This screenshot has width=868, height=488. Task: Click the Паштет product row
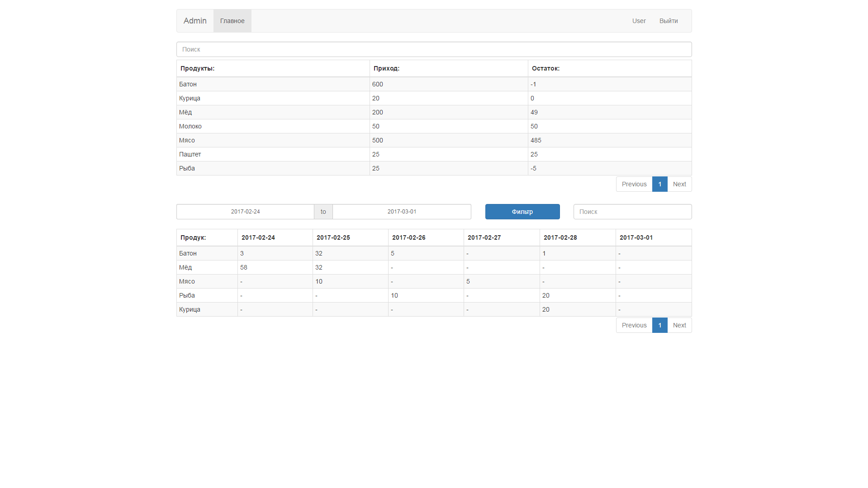(434, 154)
